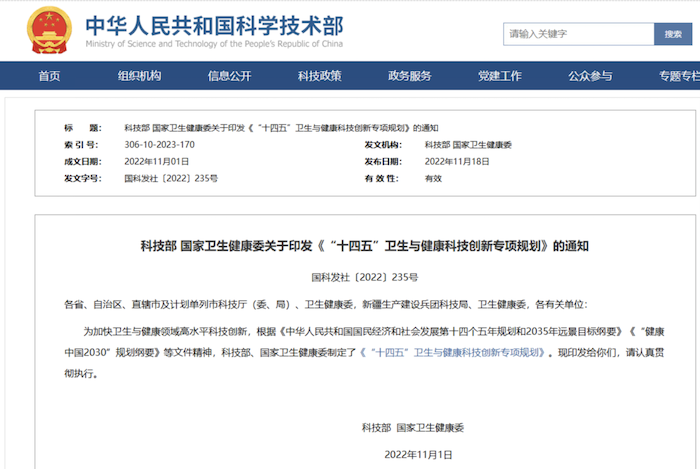Screen dimensions: 700x469
Task: Open the 科技政策 menu
Action: (320, 76)
